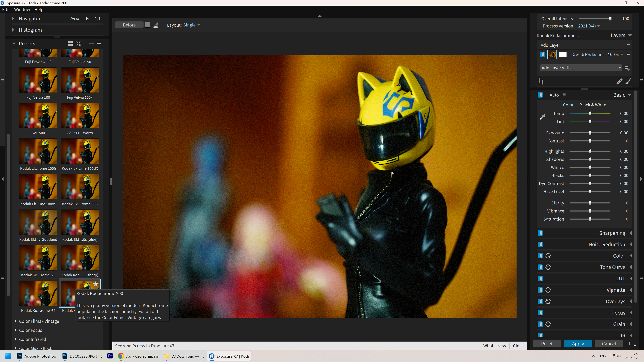
Task: Toggle the LUT panel switch
Action: [540, 279]
